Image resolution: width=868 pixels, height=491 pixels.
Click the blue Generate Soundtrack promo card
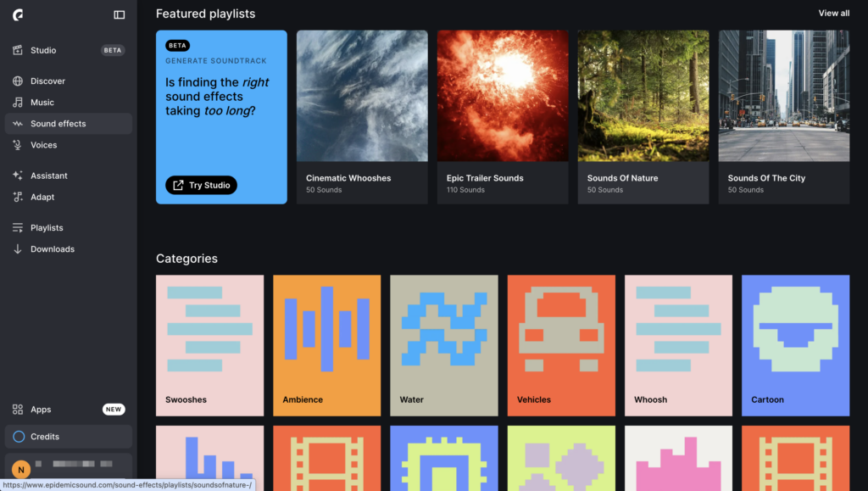tap(221, 117)
